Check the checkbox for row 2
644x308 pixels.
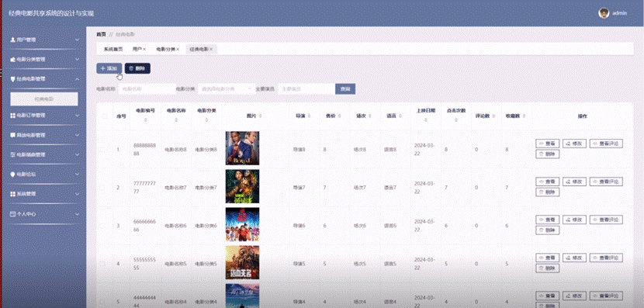(x=102, y=188)
